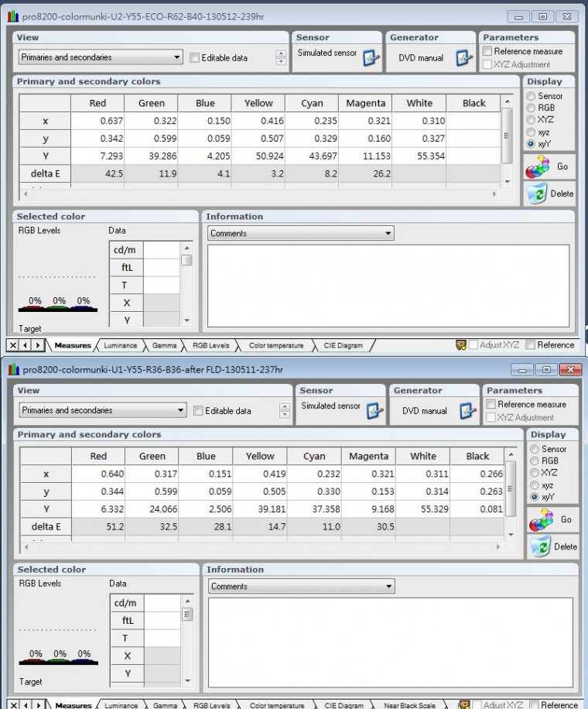Click view stepper arrows in top window

tap(281, 57)
